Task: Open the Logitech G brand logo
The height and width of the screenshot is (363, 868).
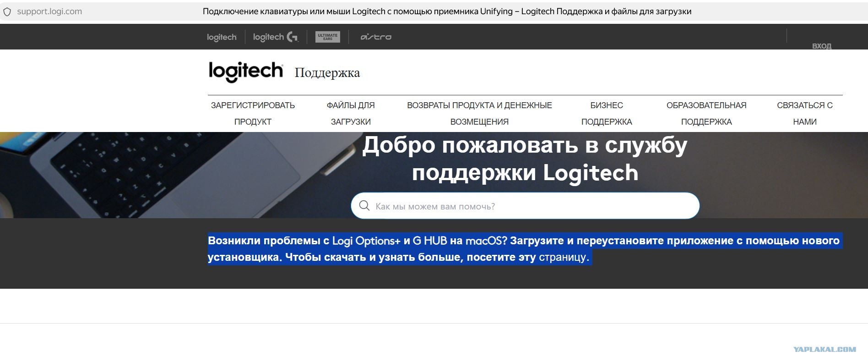Action: click(276, 37)
